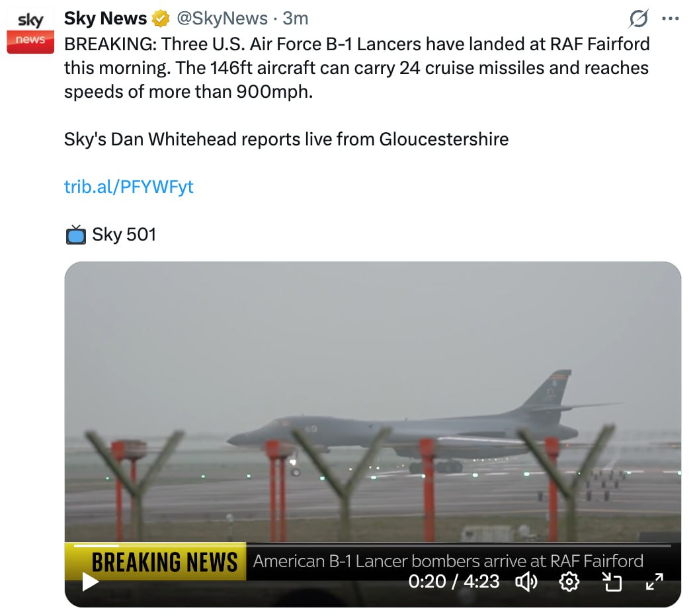697x616 pixels.
Task: Open the trib.al/PFYWFyt link
Action: 129,187
